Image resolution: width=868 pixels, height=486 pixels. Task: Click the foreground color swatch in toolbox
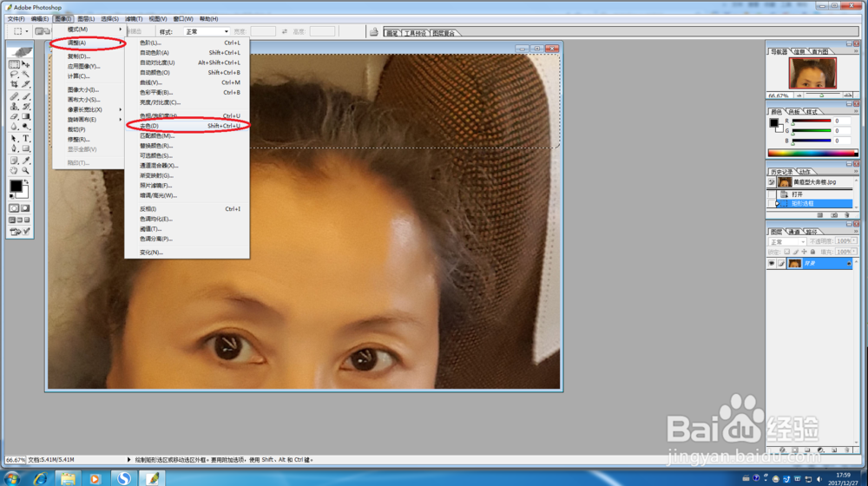[x=16, y=186]
